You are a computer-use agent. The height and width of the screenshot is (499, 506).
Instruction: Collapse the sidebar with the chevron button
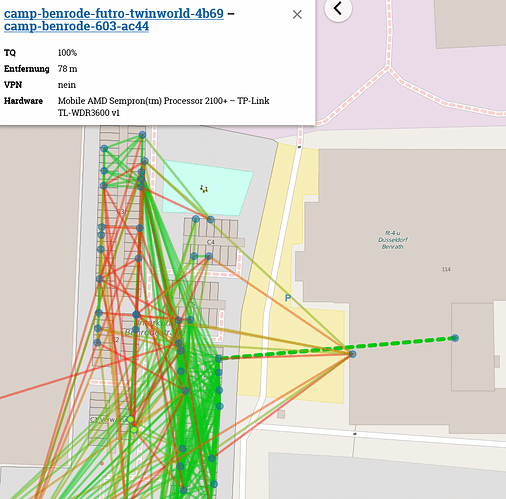pyautogui.click(x=338, y=8)
